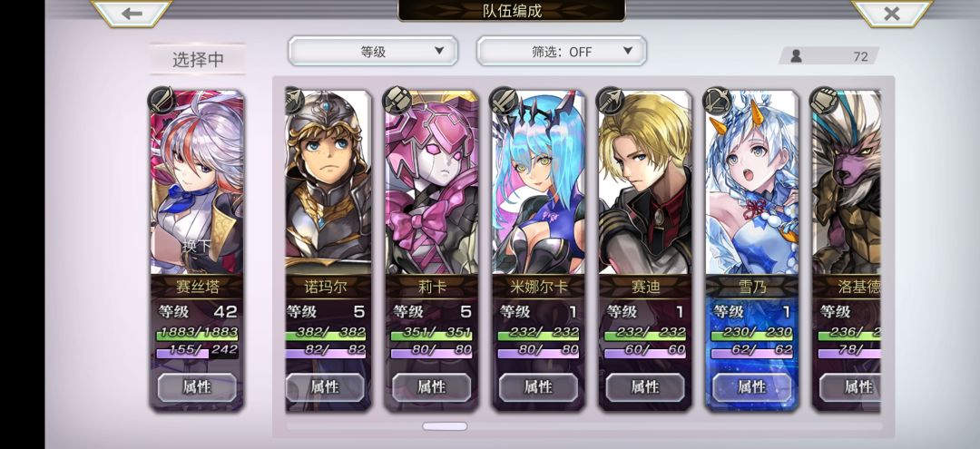This screenshot has height=449, width=980.
Task: Select the 洛基德 character portrait
Action: tap(847, 182)
